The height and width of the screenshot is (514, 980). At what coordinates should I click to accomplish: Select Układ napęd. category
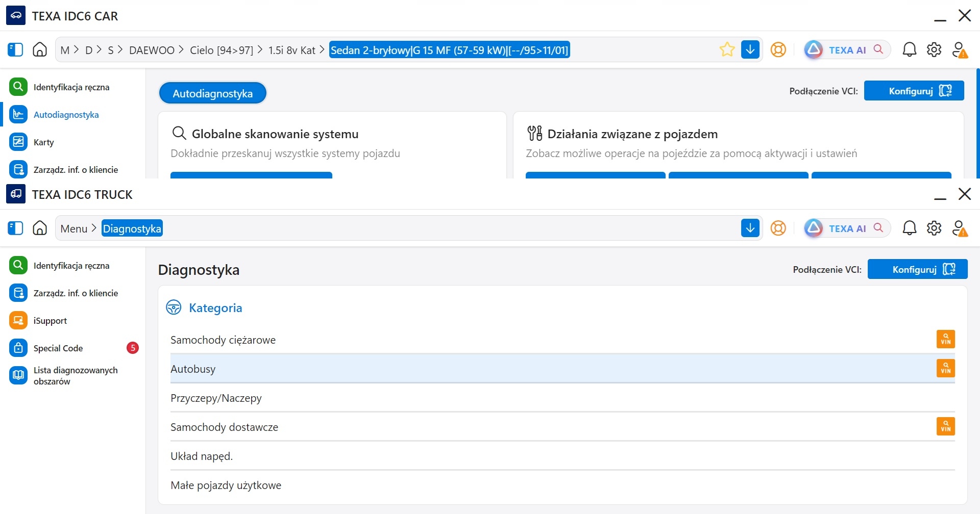(562, 456)
